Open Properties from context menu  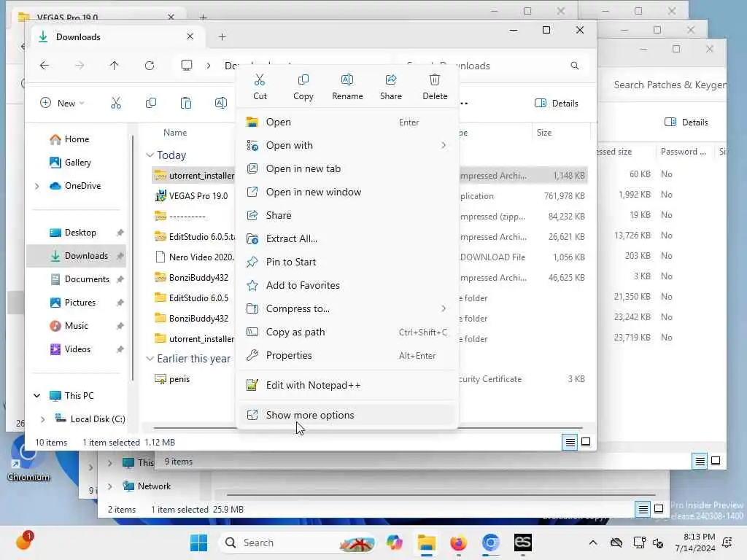tap(347, 355)
